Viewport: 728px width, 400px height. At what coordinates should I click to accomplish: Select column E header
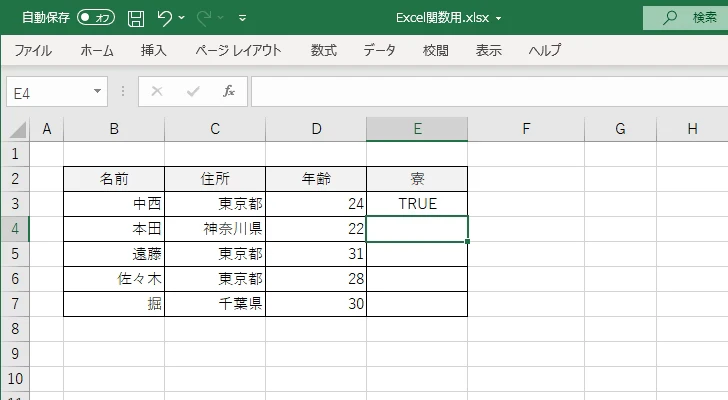(x=417, y=129)
